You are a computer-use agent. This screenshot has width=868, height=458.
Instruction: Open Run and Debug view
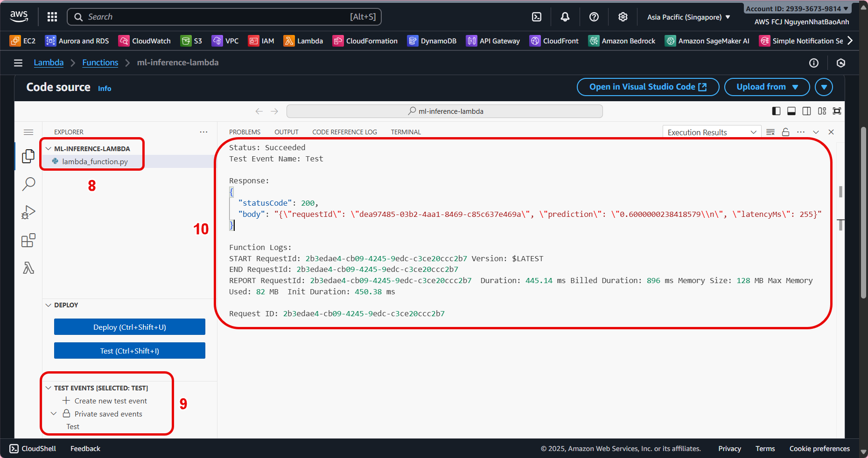28,213
